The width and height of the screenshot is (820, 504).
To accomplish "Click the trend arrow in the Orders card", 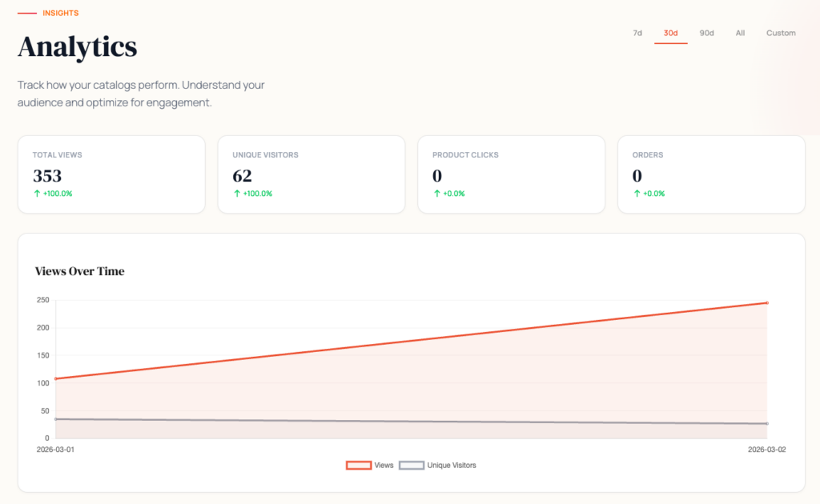I will (x=637, y=194).
